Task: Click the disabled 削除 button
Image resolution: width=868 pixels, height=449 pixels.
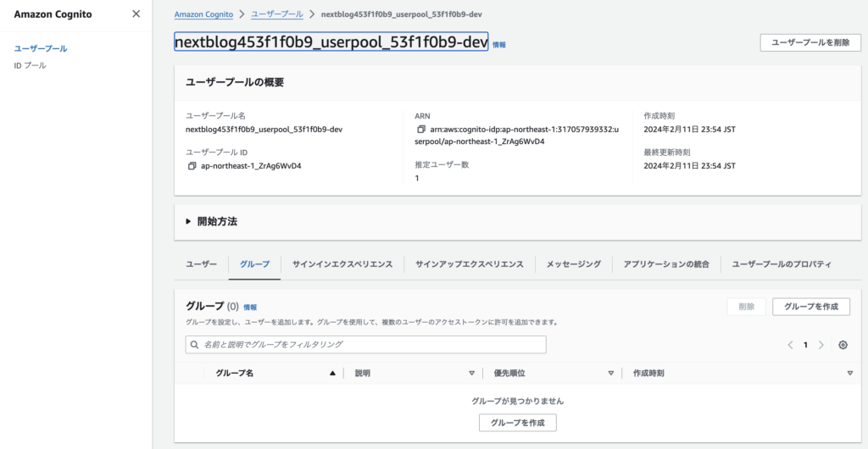Action: coord(746,307)
